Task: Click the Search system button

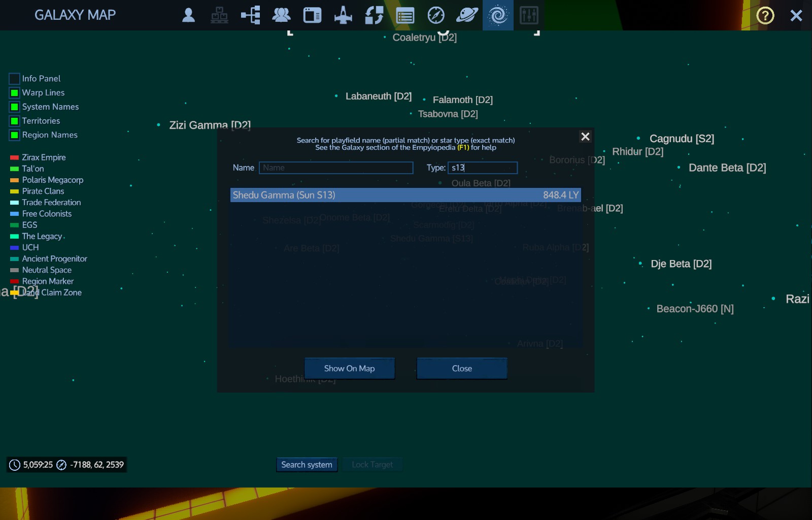Action: [x=307, y=465]
